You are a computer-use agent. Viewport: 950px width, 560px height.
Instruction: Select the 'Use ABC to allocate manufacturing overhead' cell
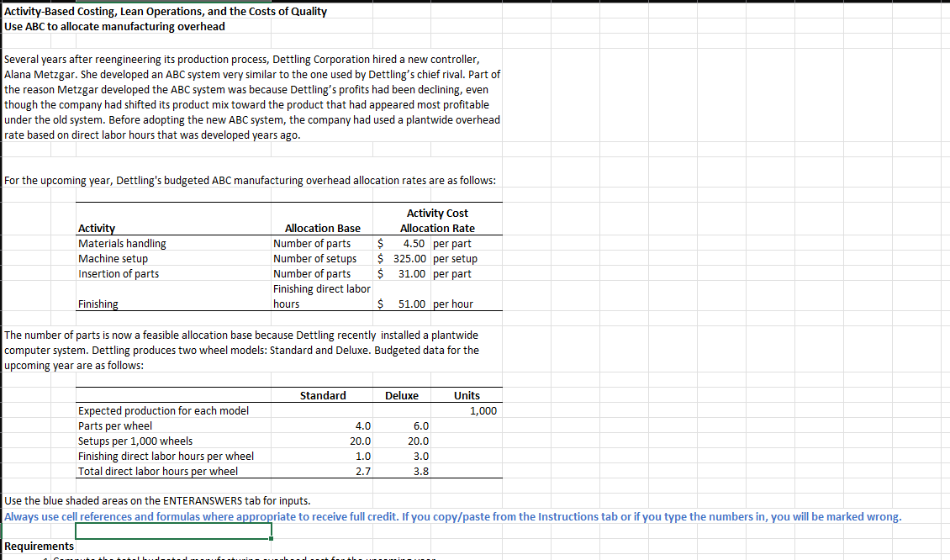pyautogui.click(x=114, y=27)
